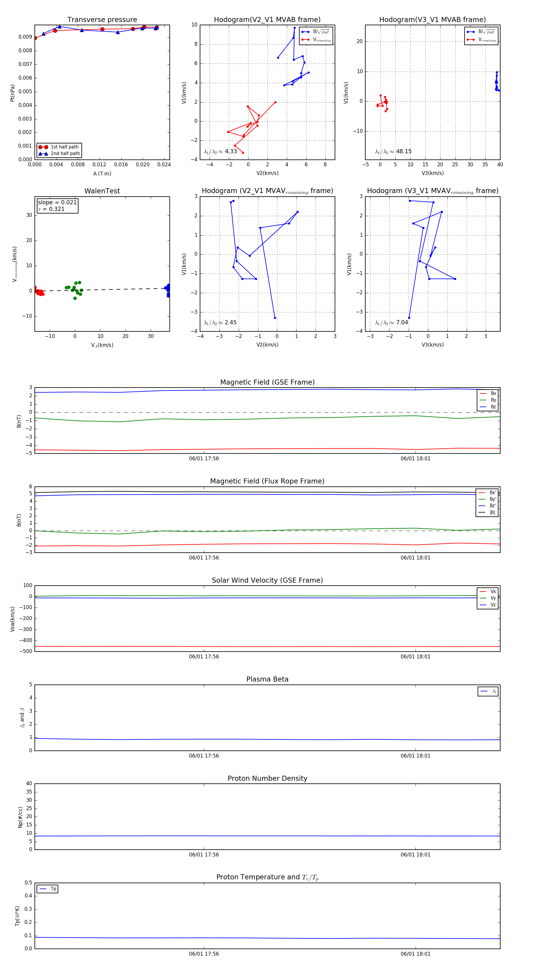Click the Bz legend entry in GSE magnetic field
The image size is (535, 980).
coord(488,407)
